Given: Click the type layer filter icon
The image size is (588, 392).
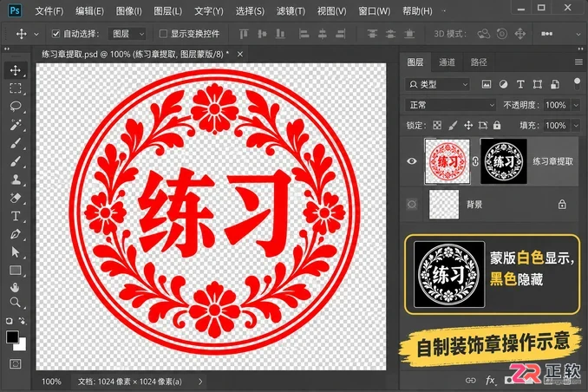Looking at the screenshot, I should click(x=520, y=84).
